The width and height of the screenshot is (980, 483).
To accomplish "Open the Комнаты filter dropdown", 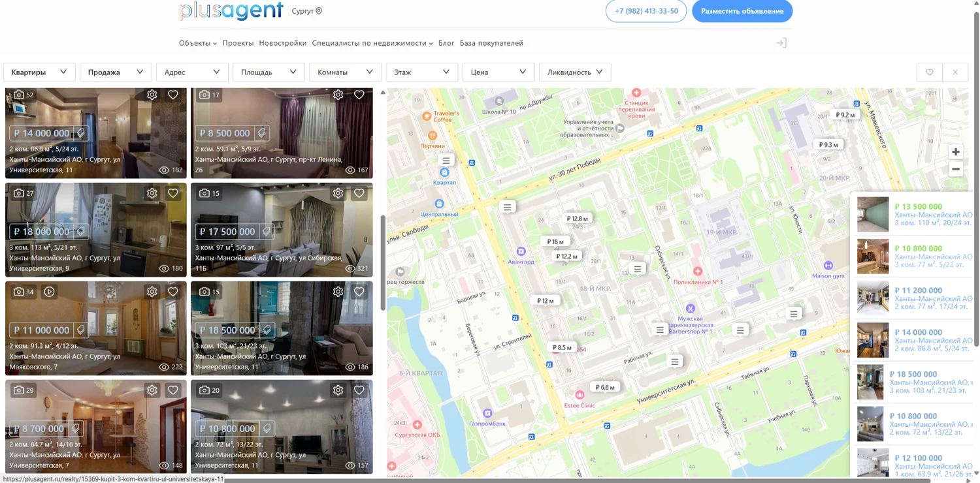I will 345,72.
